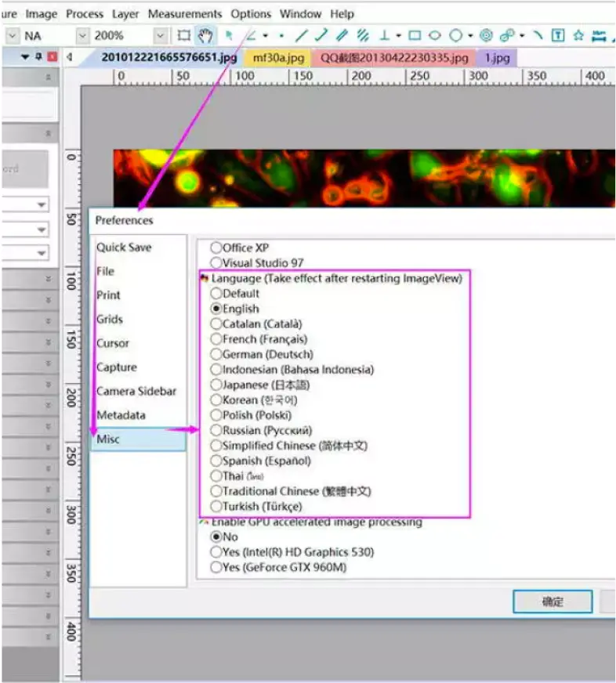The width and height of the screenshot is (616, 683).
Task: Set GPU acceleration to No
Action: (216, 537)
